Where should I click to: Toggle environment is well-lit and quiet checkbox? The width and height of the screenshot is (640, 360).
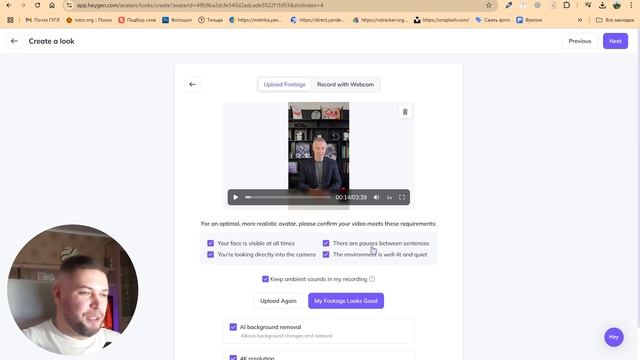(326, 254)
